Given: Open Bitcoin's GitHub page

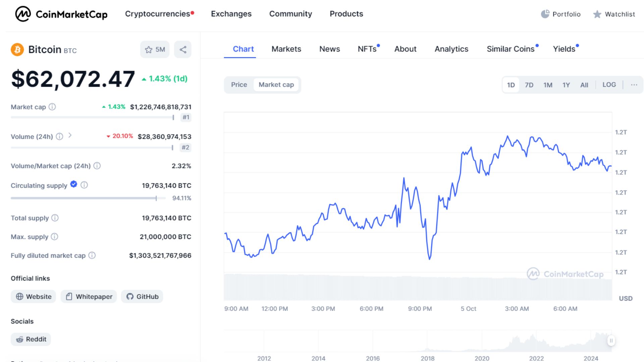Looking at the screenshot, I should 142,296.
